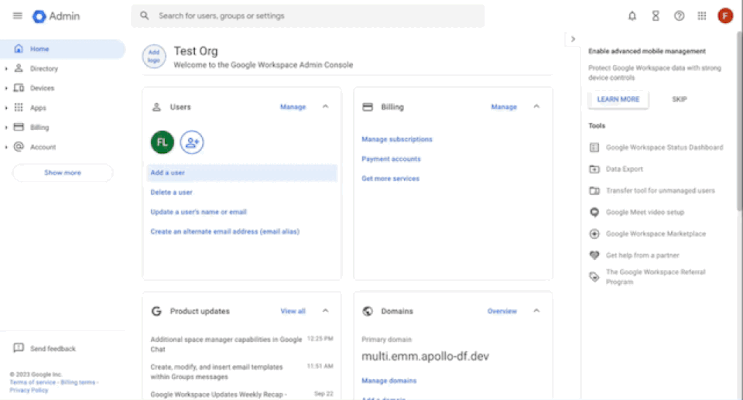The width and height of the screenshot is (743, 400).
Task: Focus the search users, groups or settings field
Action: pyautogui.click(x=308, y=16)
